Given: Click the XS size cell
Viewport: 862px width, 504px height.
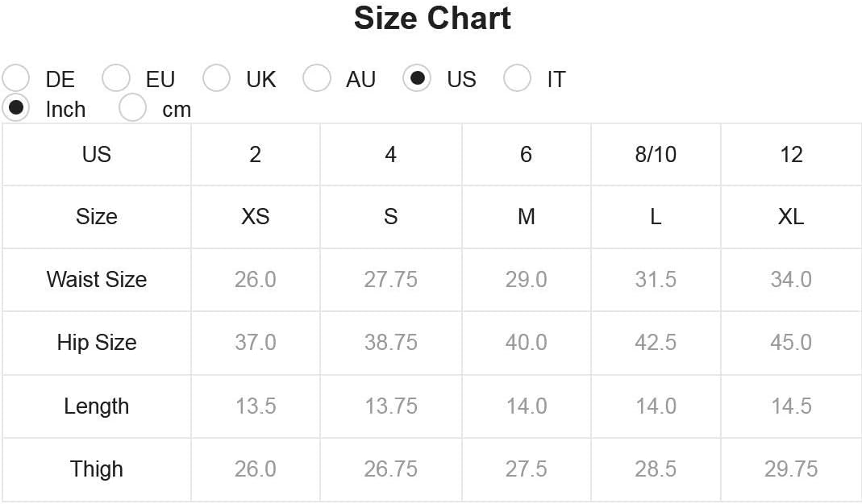Looking at the screenshot, I should click(255, 217).
